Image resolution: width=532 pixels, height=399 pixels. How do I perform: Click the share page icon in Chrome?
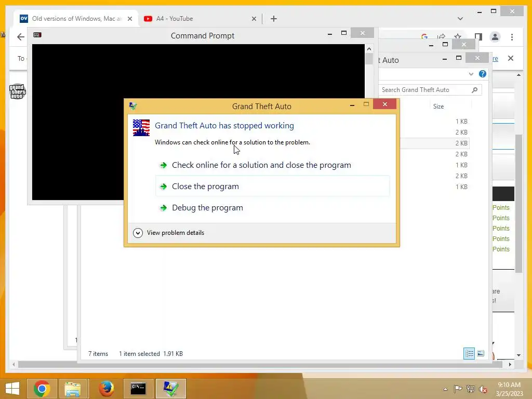click(x=441, y=36)
